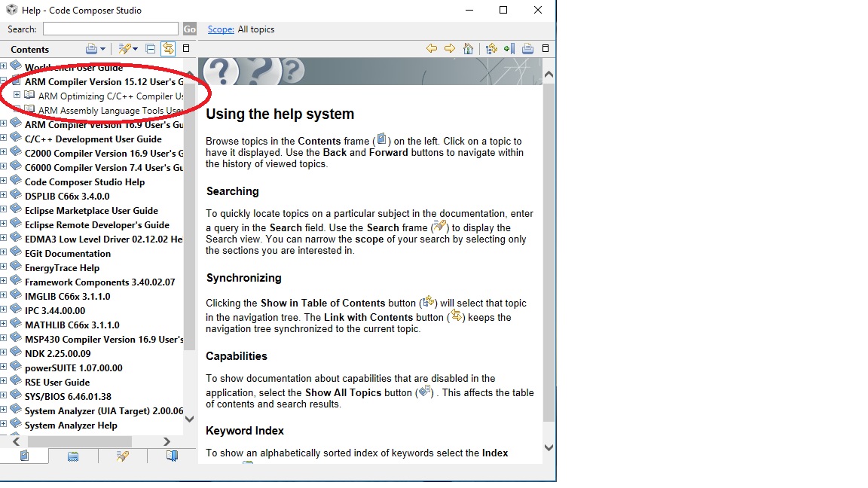Click the book icon beside Eclipse Marketplace User Guide
Viewport: 868px width, 488px height.
click(16, 209)
